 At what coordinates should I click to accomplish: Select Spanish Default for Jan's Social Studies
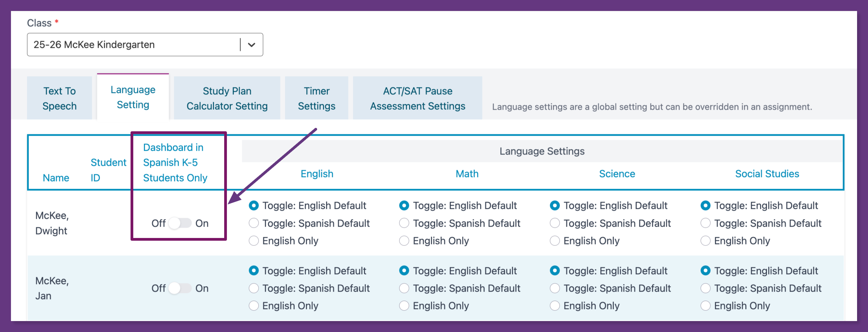click(x=705, y=288)
